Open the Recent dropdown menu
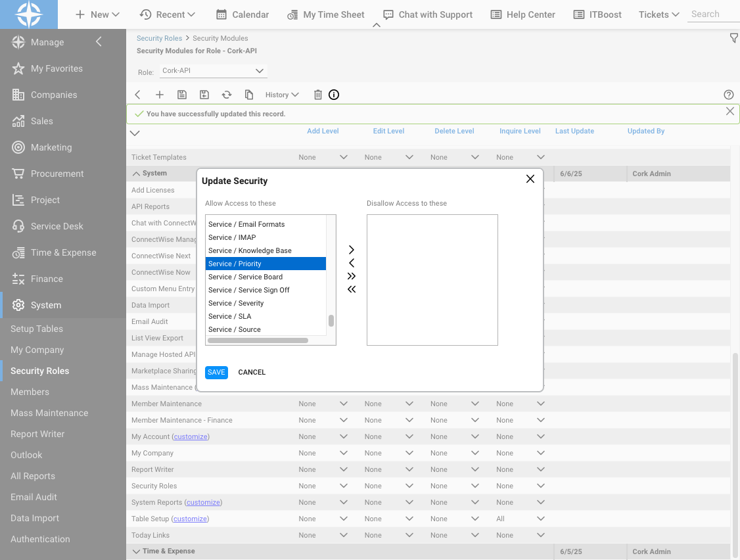This screenshot has height=560, width=740. [x=168, y=14]
